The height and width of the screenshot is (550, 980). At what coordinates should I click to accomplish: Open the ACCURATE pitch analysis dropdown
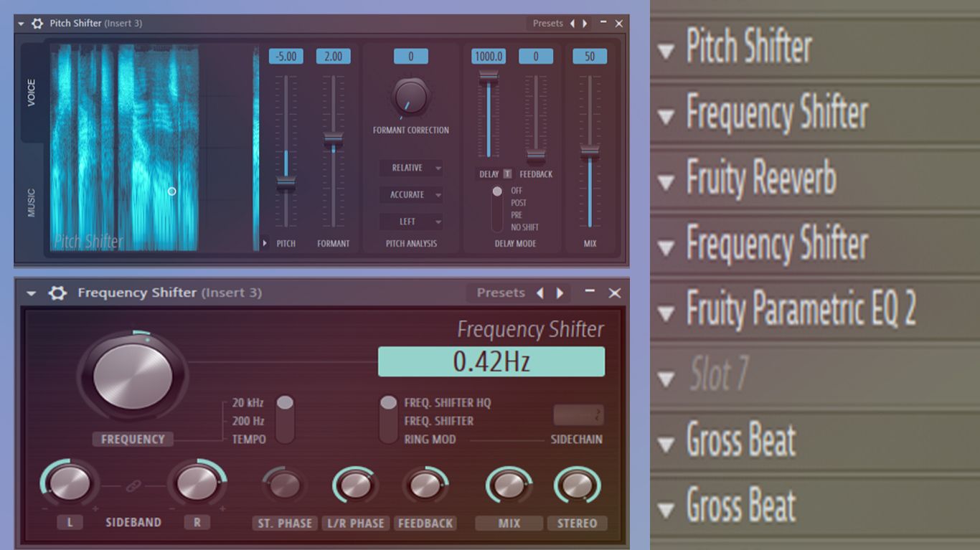[x=411, y=194]
